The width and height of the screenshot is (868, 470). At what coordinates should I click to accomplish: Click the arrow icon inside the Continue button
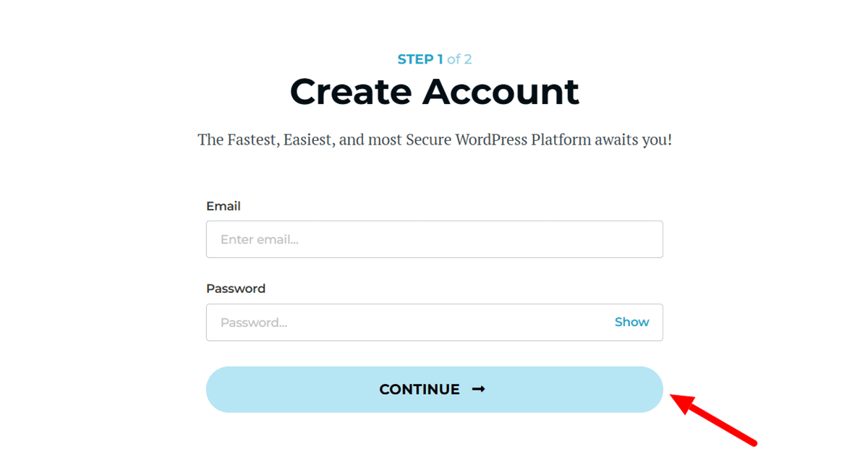480,389
